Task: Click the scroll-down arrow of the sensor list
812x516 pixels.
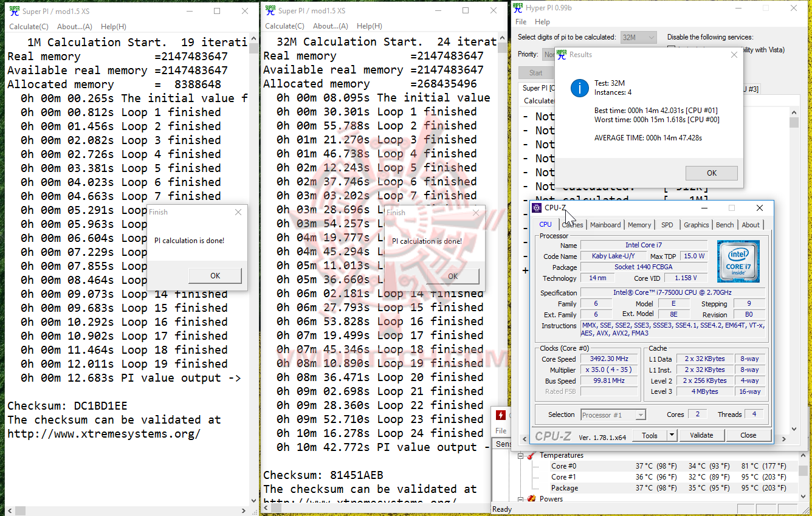Action: click(x=803, y=497)
